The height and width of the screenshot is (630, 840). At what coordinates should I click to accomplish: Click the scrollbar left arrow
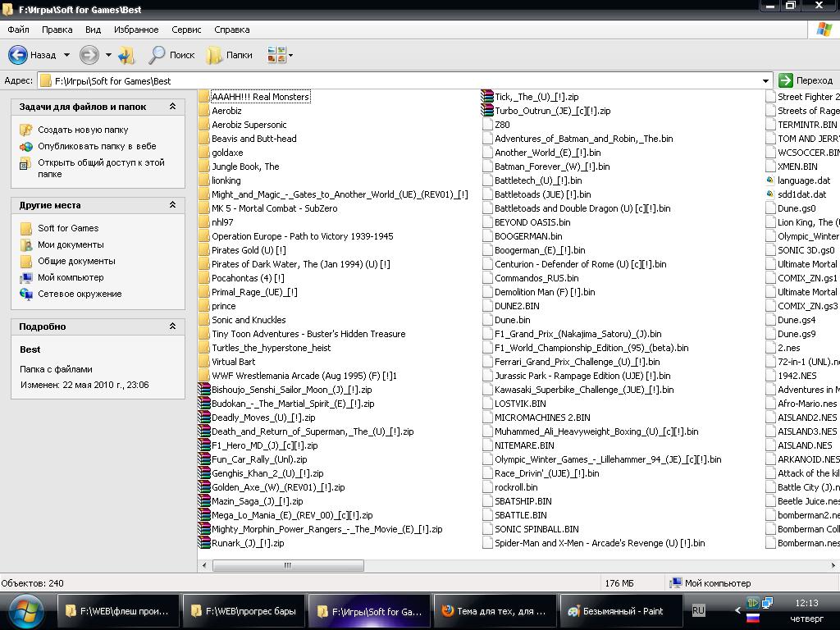(204, 565)
